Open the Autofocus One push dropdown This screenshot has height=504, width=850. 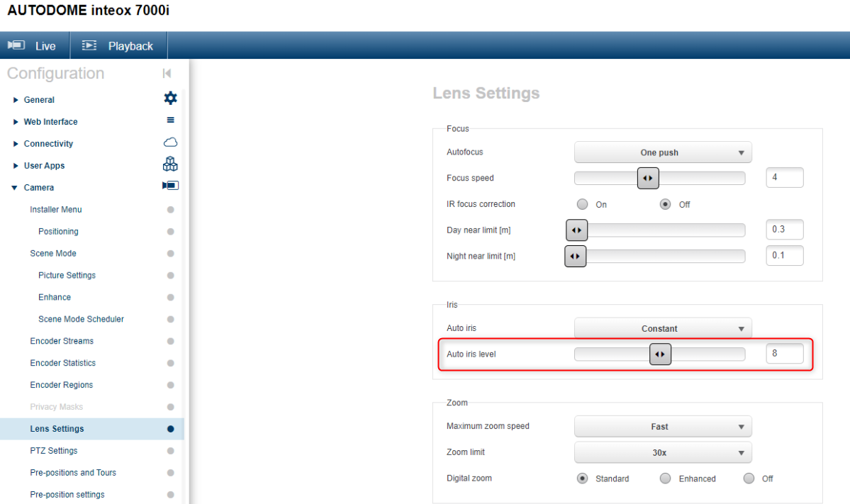(x=663, y=152)
